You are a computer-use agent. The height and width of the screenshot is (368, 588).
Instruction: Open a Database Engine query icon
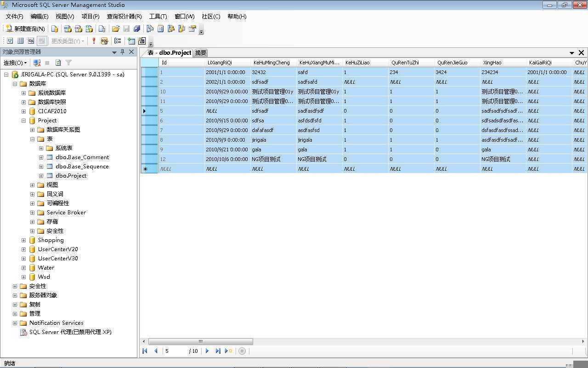coord(55,29)
